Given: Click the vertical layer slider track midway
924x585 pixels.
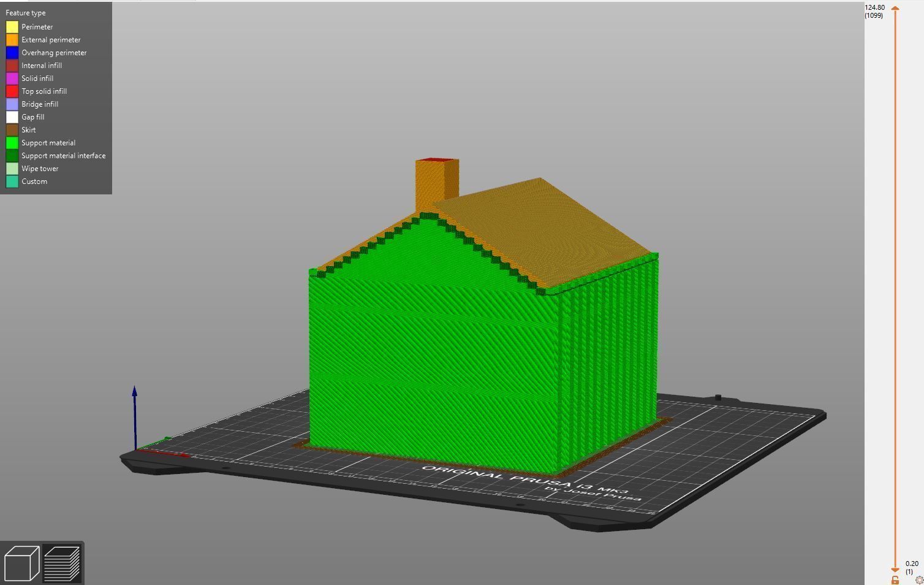Looking at the screenshot, I should (x=895, y=289).
